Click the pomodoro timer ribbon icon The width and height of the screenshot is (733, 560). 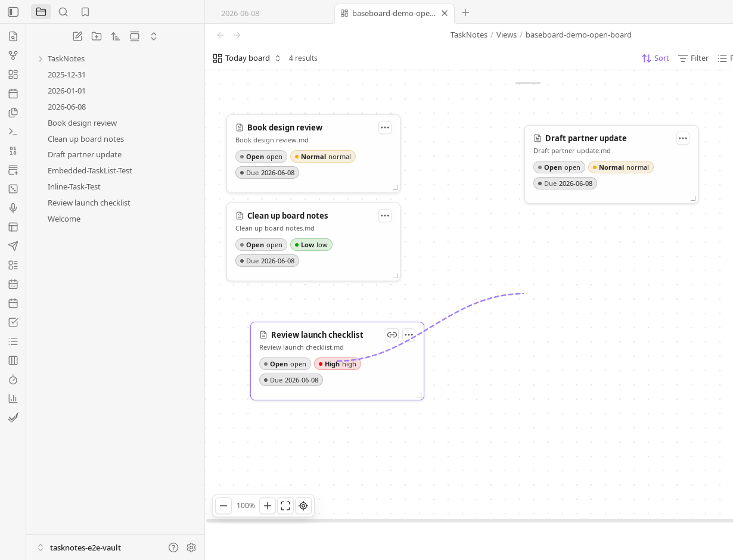click(x=13, y=379)
